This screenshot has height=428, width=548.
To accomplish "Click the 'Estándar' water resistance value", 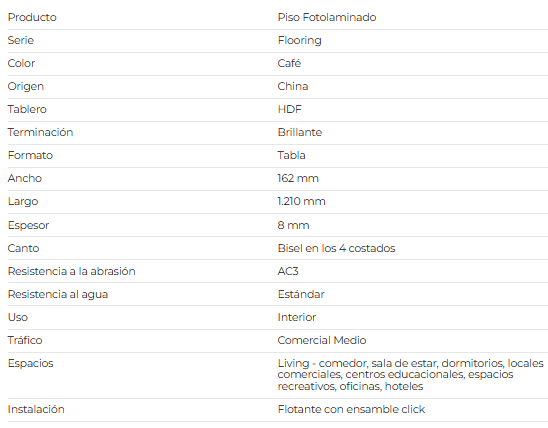I will click(301, 294).
